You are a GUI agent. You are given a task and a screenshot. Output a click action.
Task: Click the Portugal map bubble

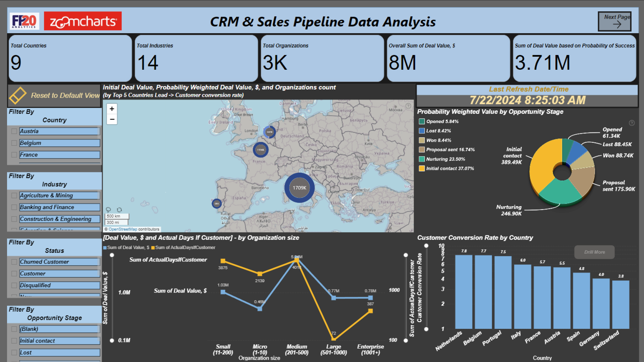coord(217,203)
